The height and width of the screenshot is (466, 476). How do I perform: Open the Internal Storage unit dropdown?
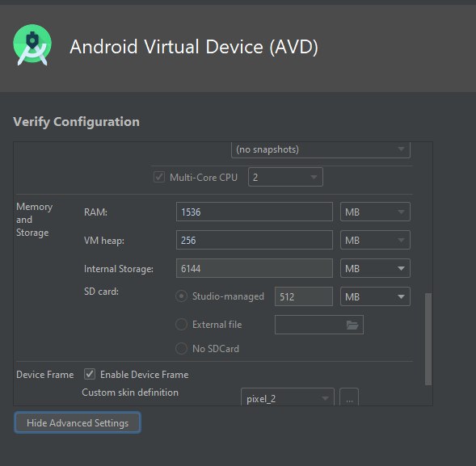[x=375, y=268]
